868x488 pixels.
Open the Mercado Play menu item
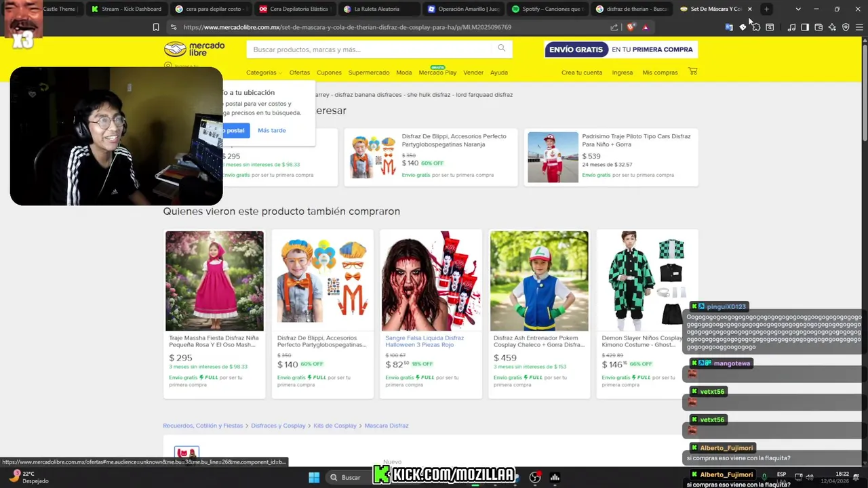[x=437, y=72]
